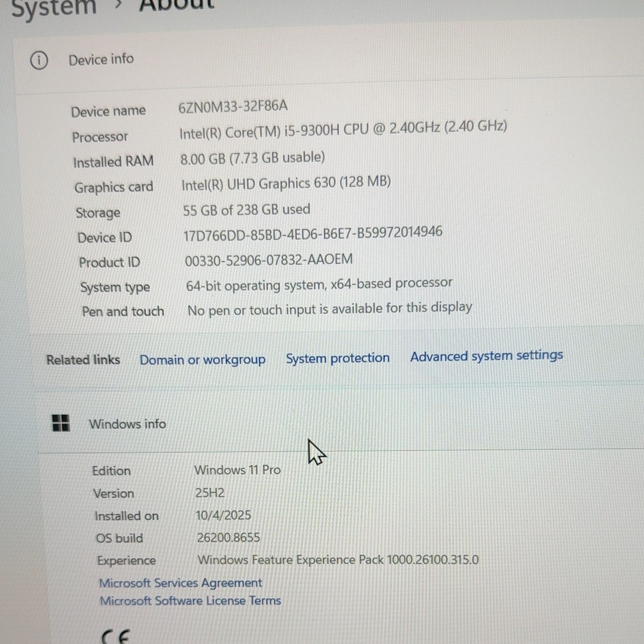Viewport: 644px width, 644px height.
Task: Select Product ID 00330-52906-07832-AAOEM
Action: tap(269, 260)
